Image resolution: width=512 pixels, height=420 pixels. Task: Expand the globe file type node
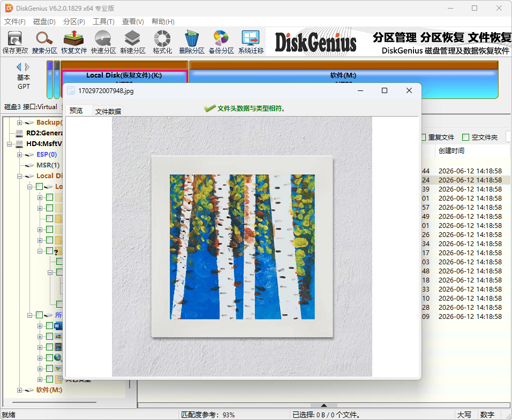pos(40,358)
